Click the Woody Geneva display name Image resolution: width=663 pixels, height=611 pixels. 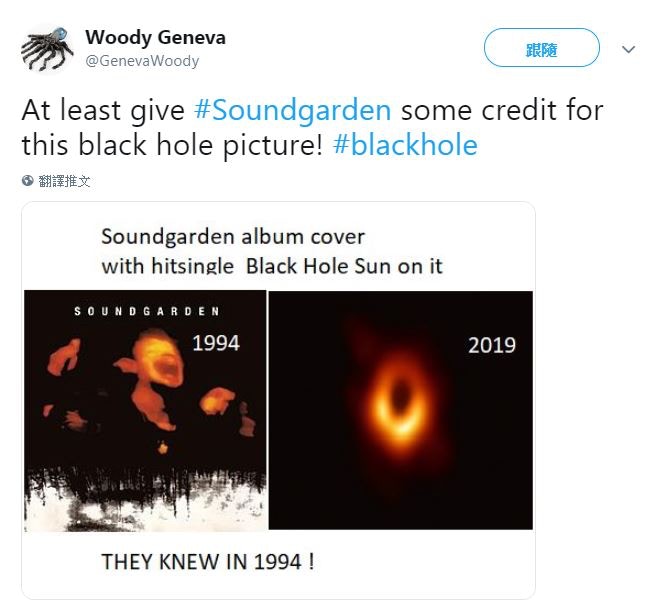[155, 38]
